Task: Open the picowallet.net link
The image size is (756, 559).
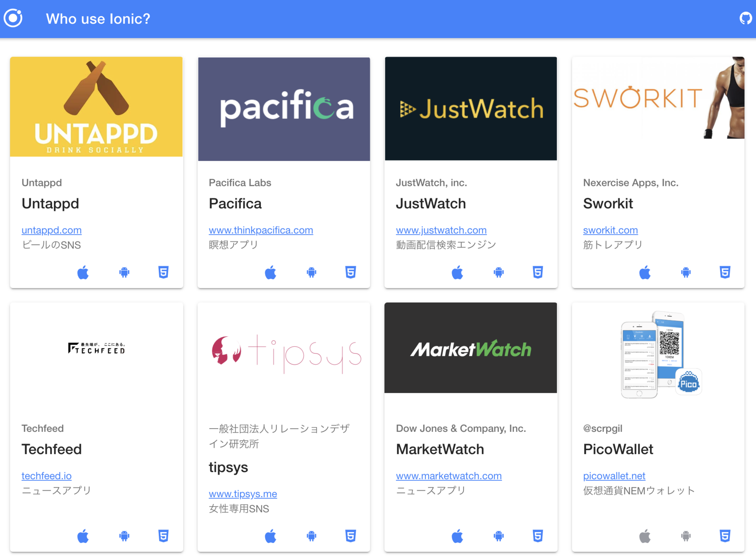Action: pyautogui.click(x=614, y=476)
